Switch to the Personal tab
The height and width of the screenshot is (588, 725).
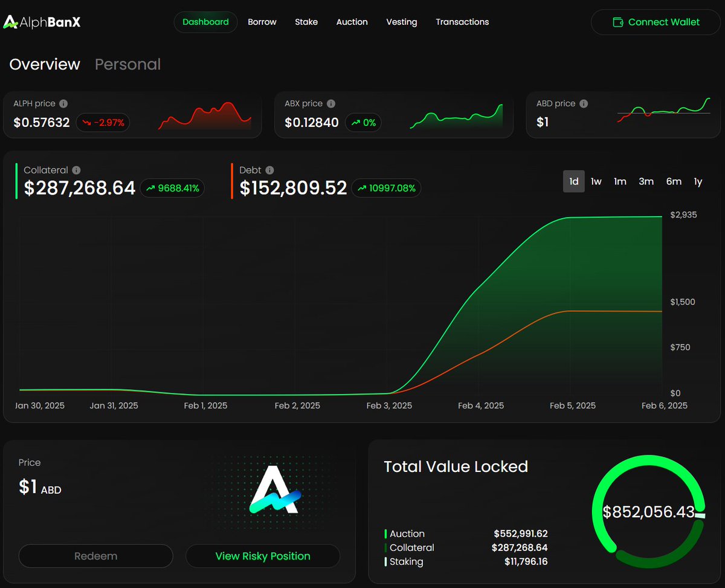point(127,64)
